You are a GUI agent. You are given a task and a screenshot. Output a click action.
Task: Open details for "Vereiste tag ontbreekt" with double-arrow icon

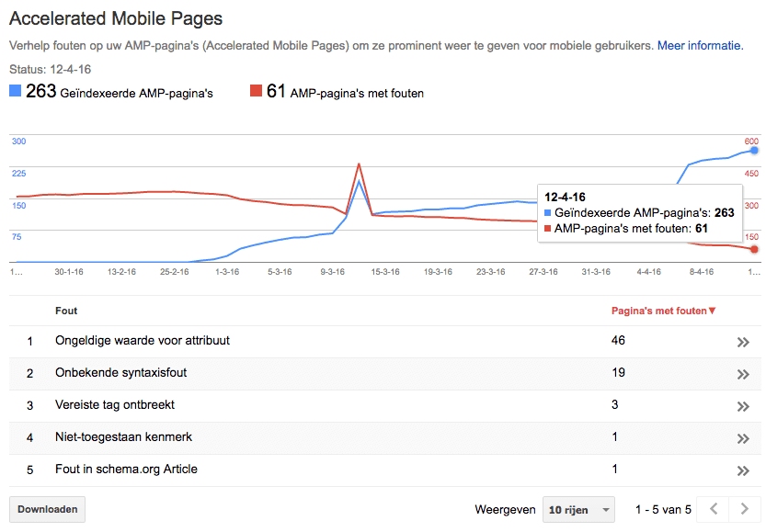click(743, 405)
